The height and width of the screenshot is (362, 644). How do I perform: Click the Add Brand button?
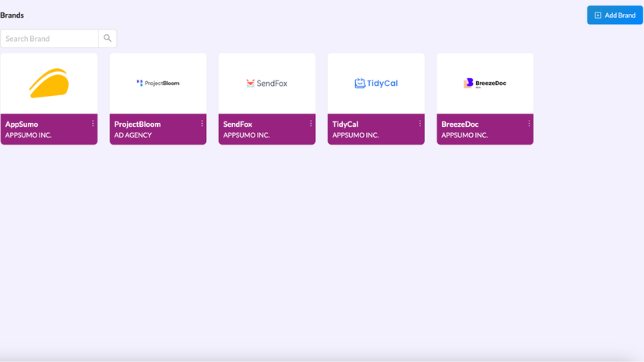click(x=615, y=15)
